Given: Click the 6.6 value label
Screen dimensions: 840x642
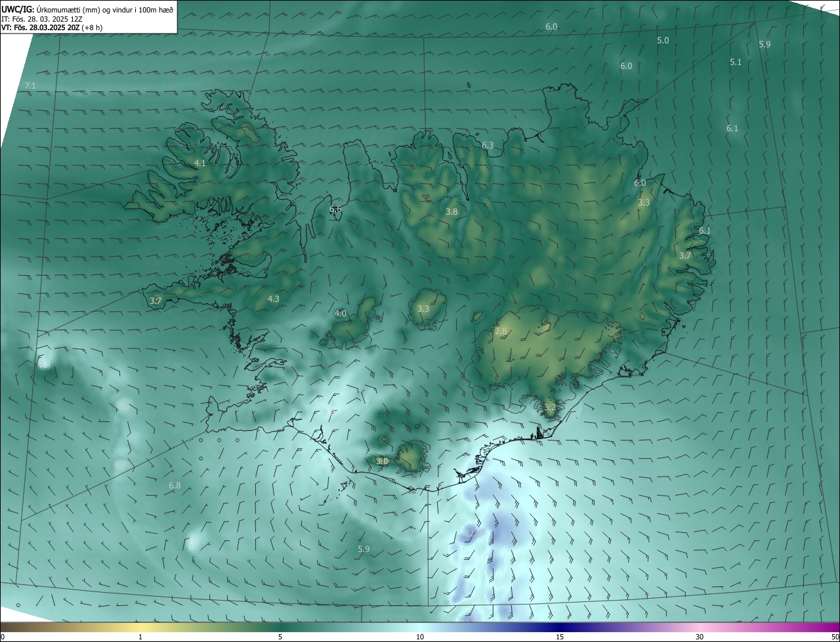Looking at the screenshot, I should 335,209.
